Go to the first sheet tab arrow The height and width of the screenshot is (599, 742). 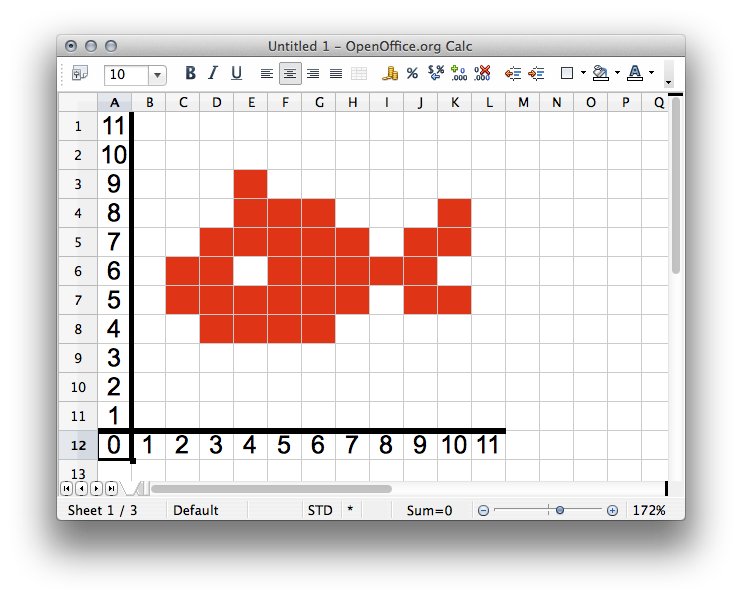pos(67,488)
